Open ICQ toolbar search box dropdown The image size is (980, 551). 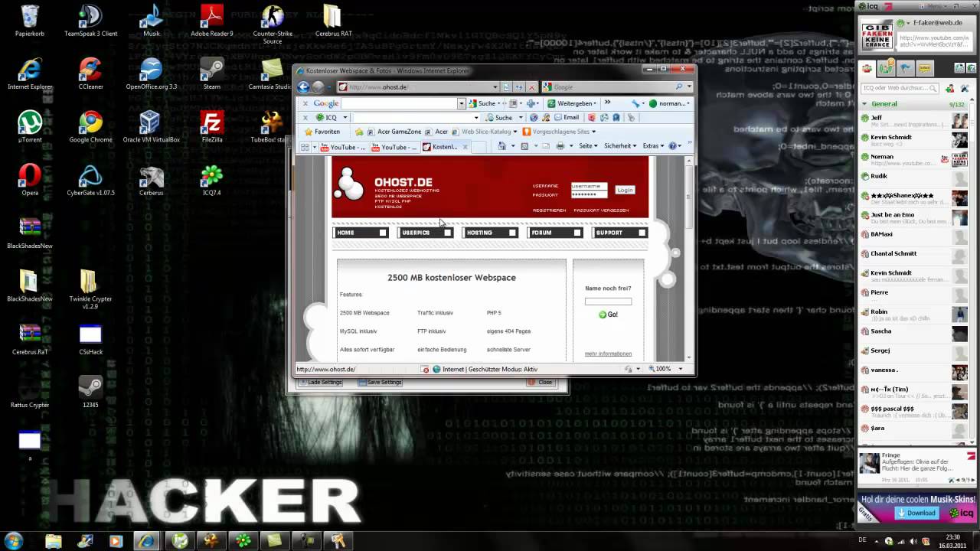pyautogui.click(x=476, y=117)
